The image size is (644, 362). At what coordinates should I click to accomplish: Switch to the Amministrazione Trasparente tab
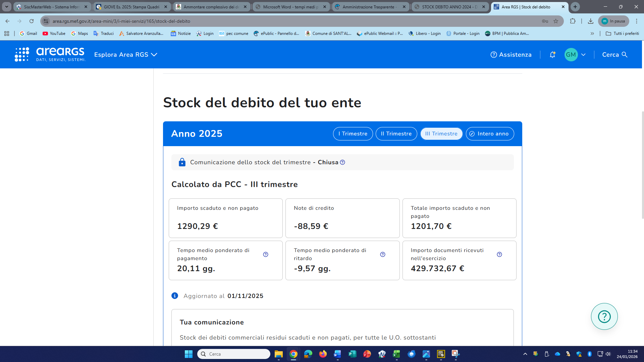pos(370,7)
